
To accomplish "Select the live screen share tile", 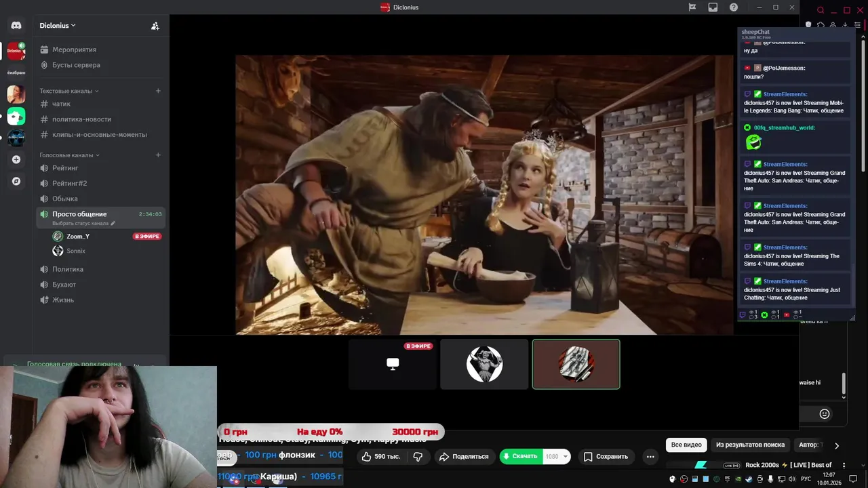I will [x=393, y=364].
